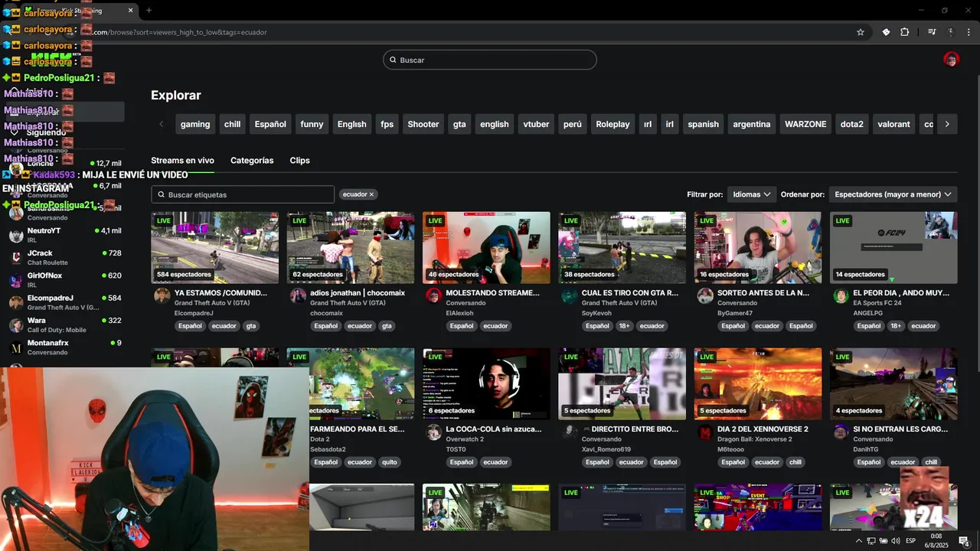Image resolution: width=980 pixels, height=551 pixels.
Task: Open EL PEOR DIA stream thumbnail
Action: pyautogui.click(x=893, y=247)
